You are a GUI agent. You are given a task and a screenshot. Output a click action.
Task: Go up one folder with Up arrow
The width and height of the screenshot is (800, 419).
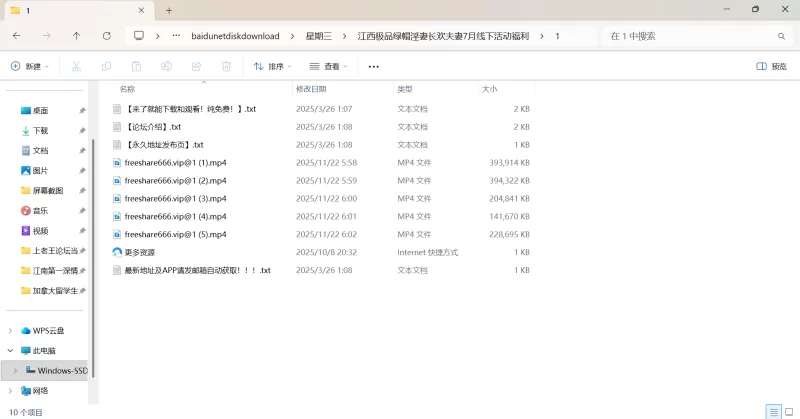coord(77,36)
